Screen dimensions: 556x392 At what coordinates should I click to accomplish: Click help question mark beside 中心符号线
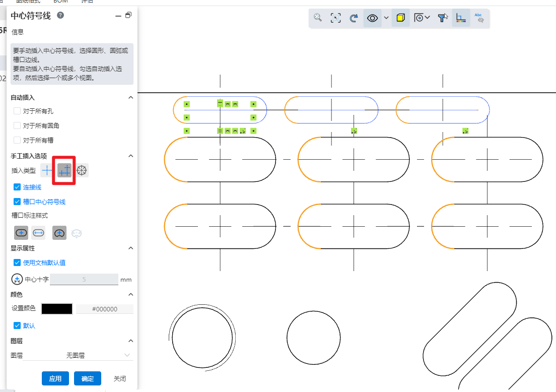[60, 16]
